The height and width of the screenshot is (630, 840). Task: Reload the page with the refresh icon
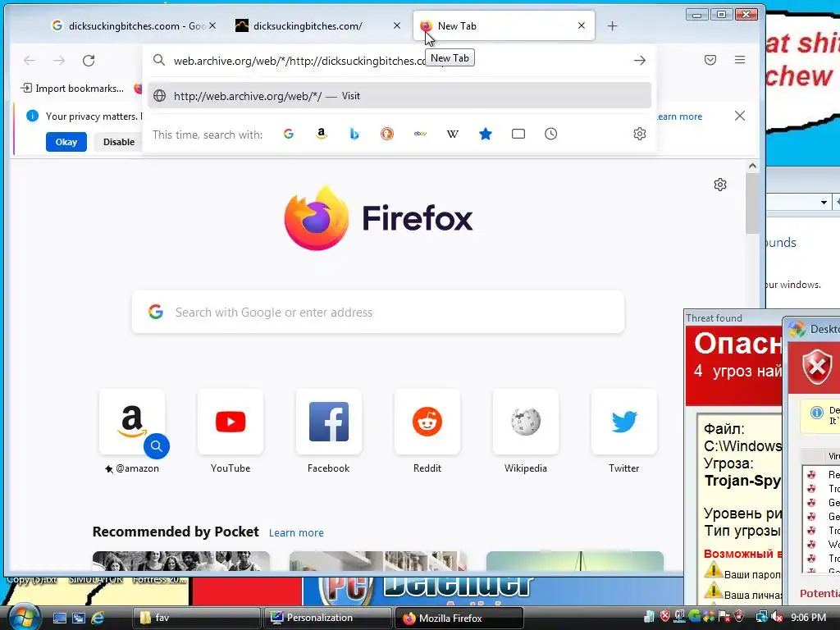89,61
